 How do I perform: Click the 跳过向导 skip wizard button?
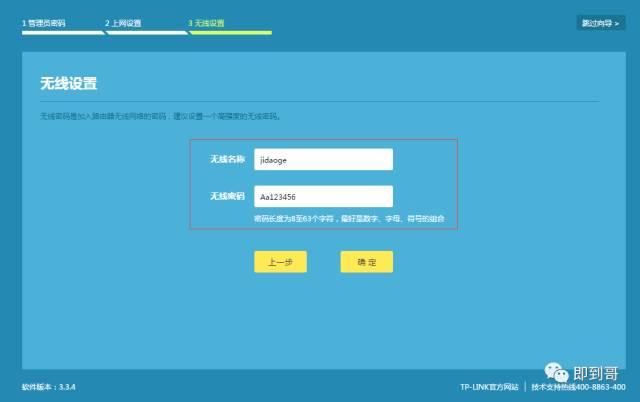pyautogui.click(x=601, y=23)
